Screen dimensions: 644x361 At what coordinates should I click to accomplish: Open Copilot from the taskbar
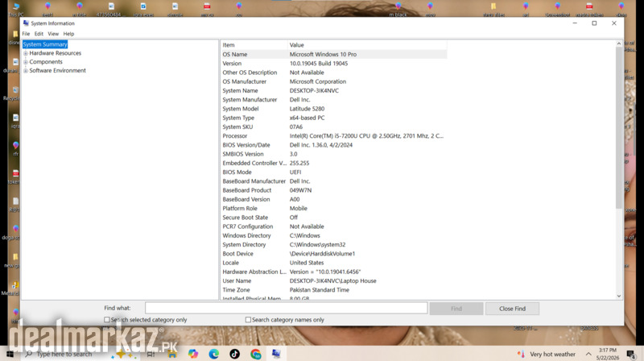click(x=193, y=354)
